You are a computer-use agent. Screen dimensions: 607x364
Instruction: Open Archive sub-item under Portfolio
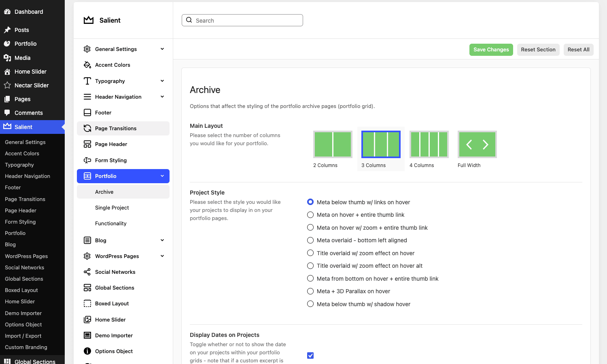[123, 192]
